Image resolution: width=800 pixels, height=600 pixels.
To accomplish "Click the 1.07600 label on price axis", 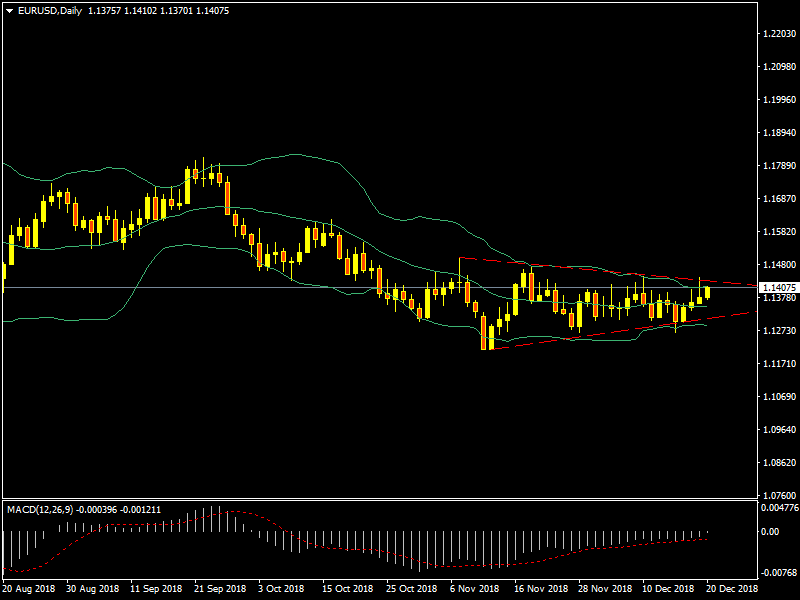I will point(778,496).
